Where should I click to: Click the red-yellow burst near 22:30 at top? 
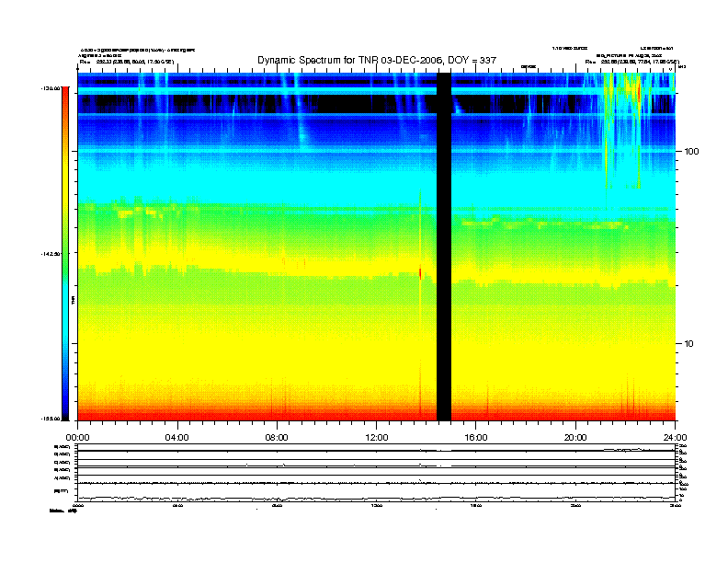[639, 93]
